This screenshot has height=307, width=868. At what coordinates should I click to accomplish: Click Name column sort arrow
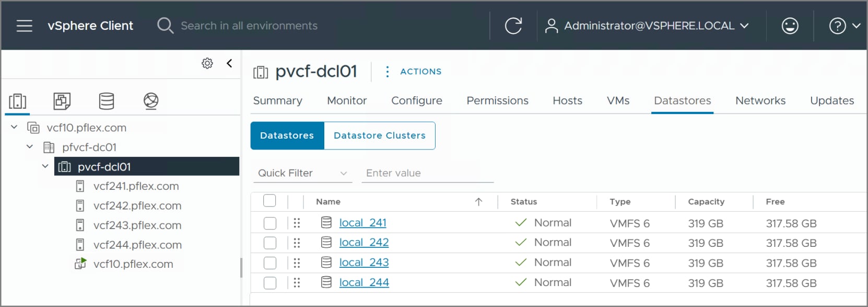(478, 202)
